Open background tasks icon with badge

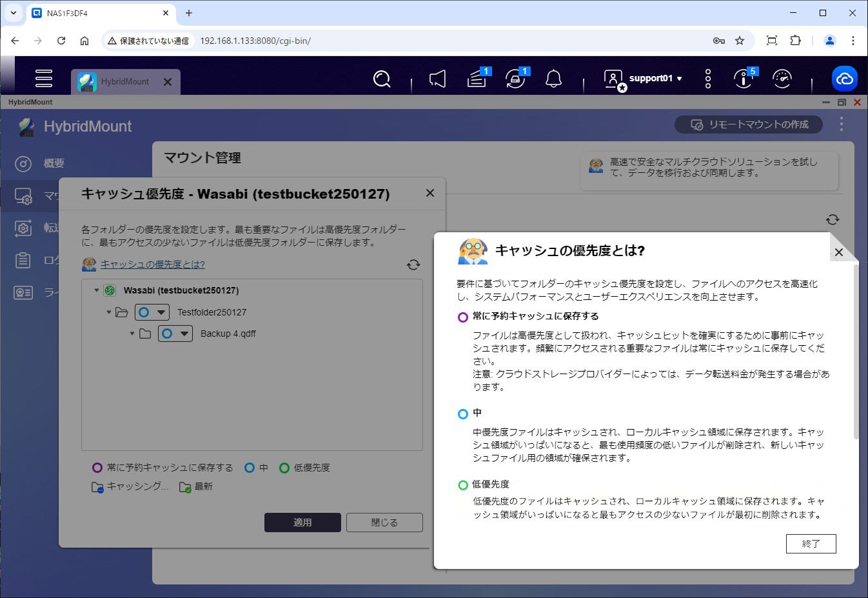click(x=478, y=78)
